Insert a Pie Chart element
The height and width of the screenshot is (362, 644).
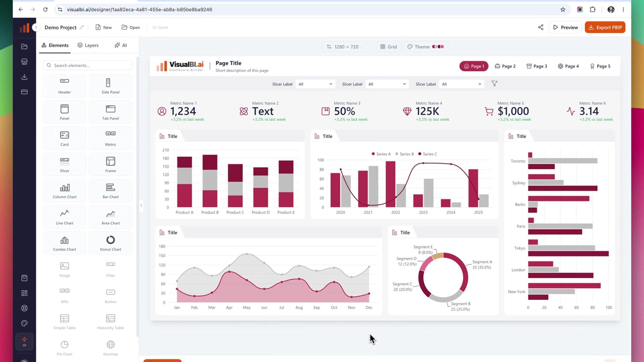point(64,348)
